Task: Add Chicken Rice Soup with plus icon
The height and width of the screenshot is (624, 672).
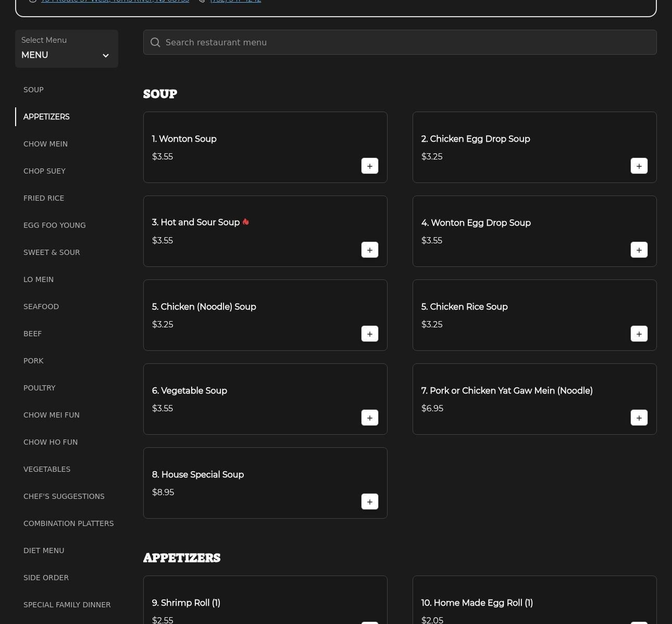Action: [x=639, y=334]
